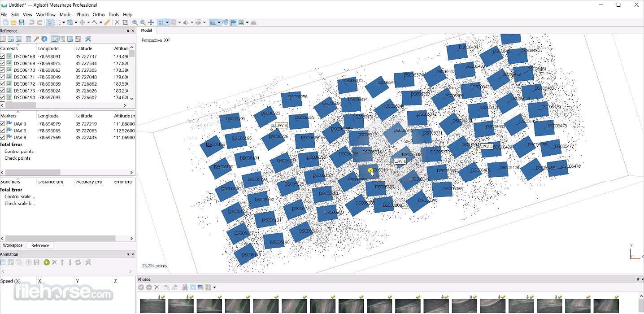This screenshot has height=314, width=644.
Task: Uncheck the DSC06170 camera checkbox
Action: pyautogui.click(x=3, y=70)
